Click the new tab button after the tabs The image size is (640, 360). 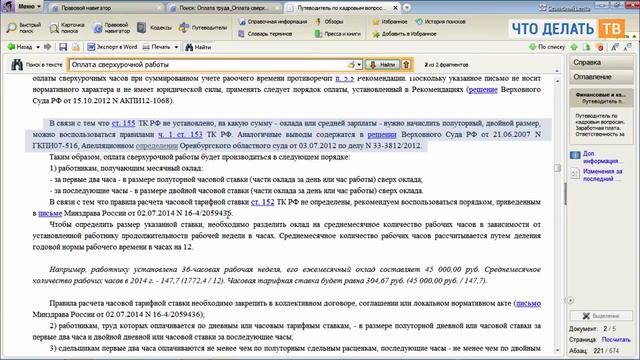tap(407, 7)
